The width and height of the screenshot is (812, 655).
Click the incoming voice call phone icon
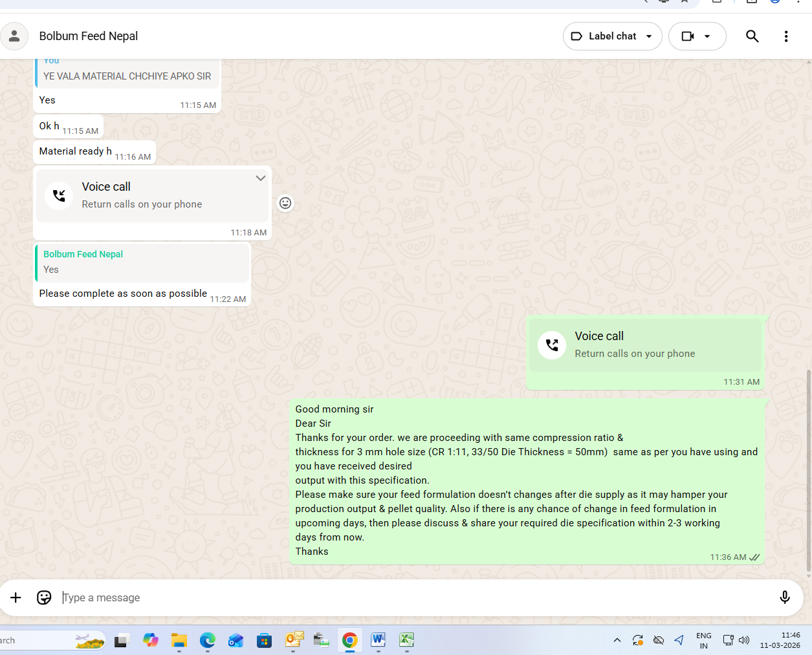coord(59,195)
